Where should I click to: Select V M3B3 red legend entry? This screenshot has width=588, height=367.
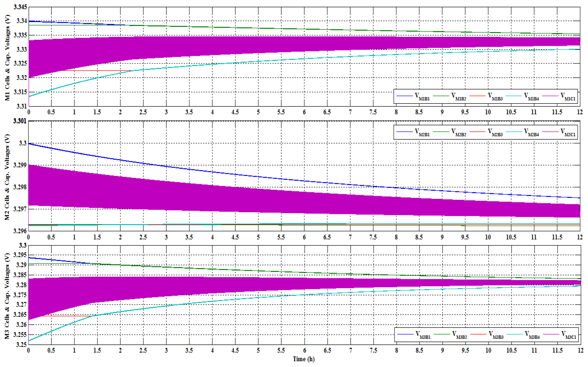tap(496, 335)
